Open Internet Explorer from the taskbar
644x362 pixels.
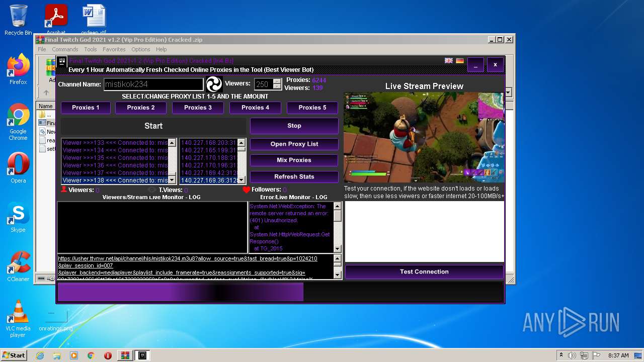40,355
